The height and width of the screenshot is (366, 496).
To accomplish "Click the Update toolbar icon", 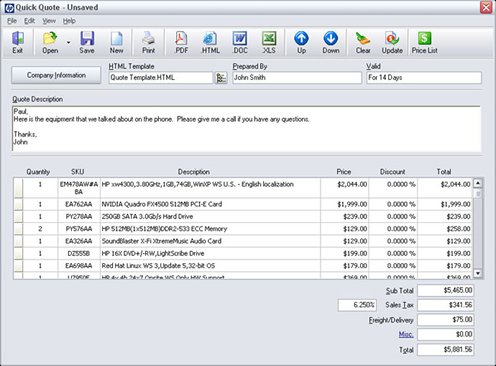I will (392, 42).
